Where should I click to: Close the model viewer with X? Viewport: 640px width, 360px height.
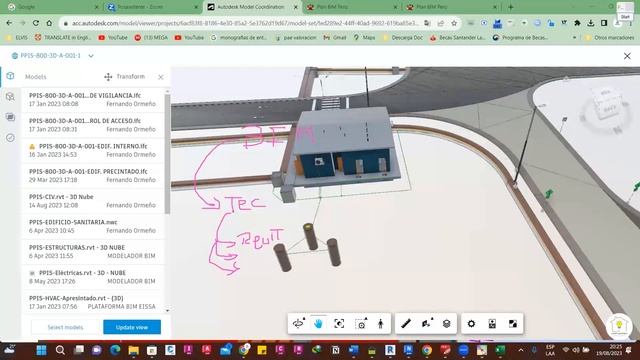pyautogui.click(x=627, y=56)
